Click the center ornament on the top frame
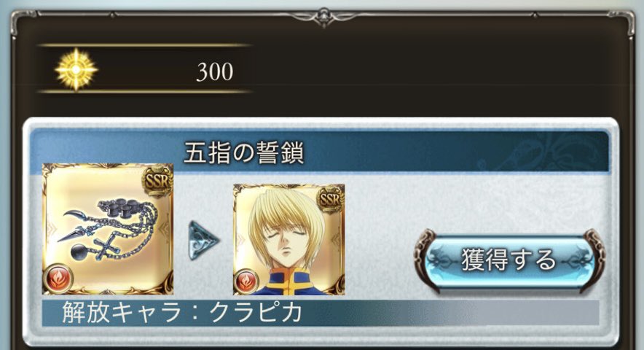Screen dimensions: 644x350 coord(323,17)
